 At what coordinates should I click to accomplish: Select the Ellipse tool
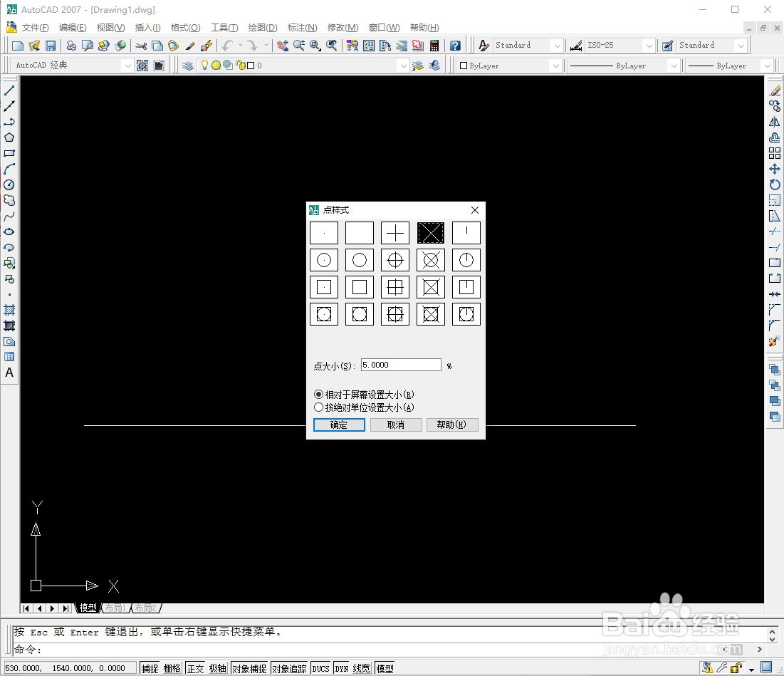[9, 232]
